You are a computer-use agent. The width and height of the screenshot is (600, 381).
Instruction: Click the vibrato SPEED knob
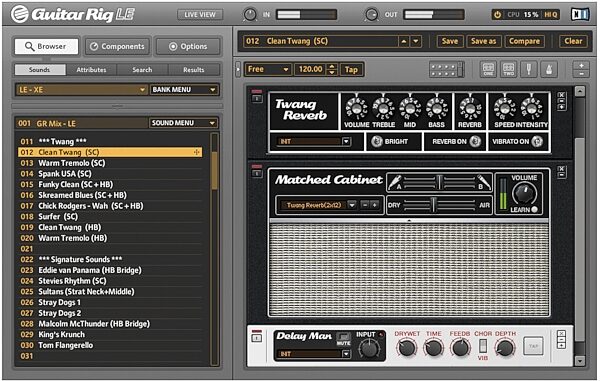tap(505, 108)
